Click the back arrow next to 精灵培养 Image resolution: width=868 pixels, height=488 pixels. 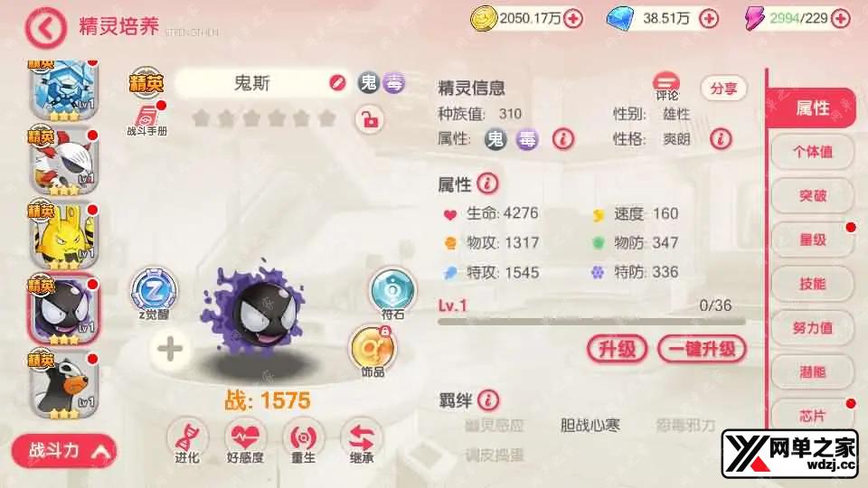coord(45,28)
